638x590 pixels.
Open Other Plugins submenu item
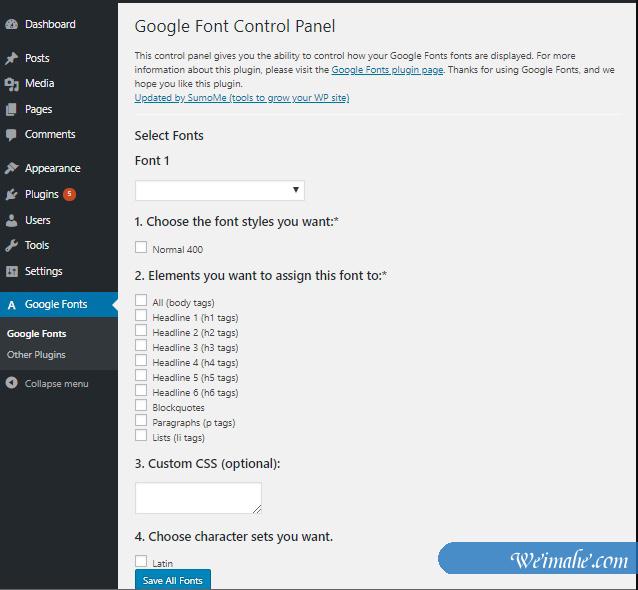(36, 355)
